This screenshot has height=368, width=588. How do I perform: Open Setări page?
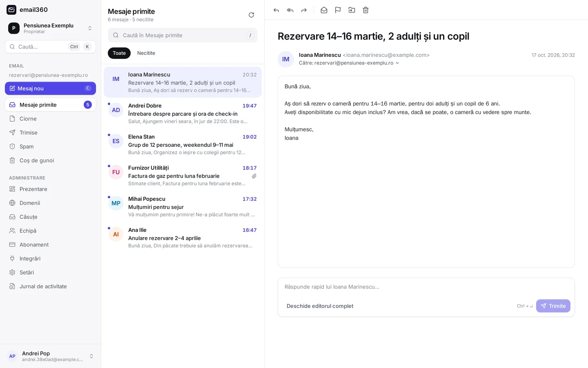50,272
